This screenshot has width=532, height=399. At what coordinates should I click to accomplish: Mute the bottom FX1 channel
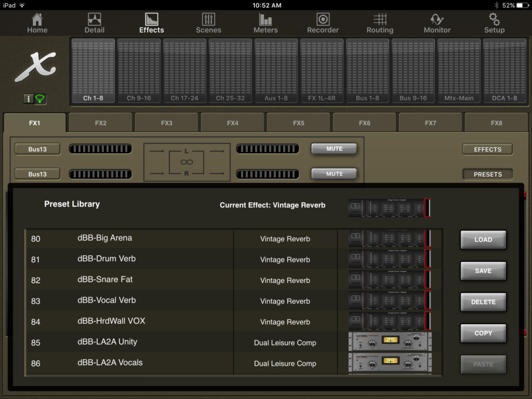[x=334, y=174]
